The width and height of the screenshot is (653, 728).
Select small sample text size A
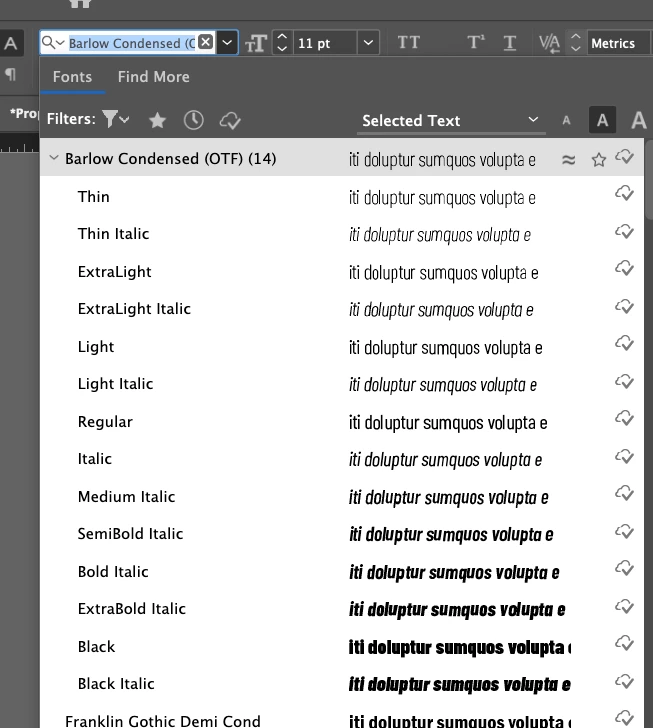point(566,121)
